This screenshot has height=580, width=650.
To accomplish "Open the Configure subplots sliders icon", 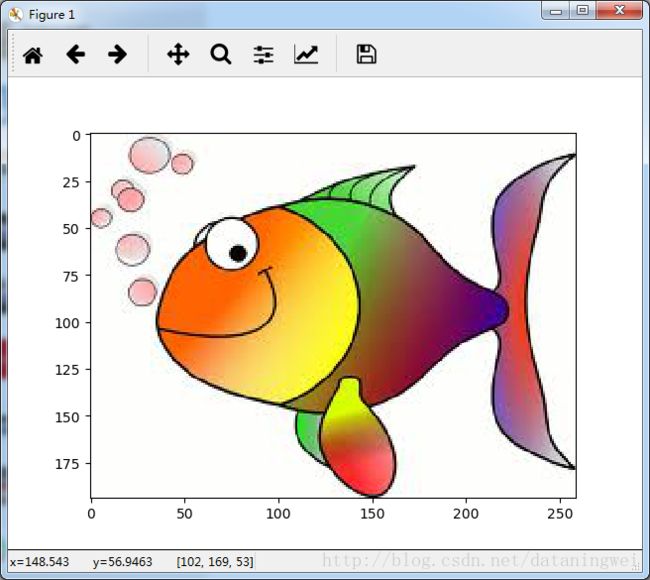I will tap(264, 55).
